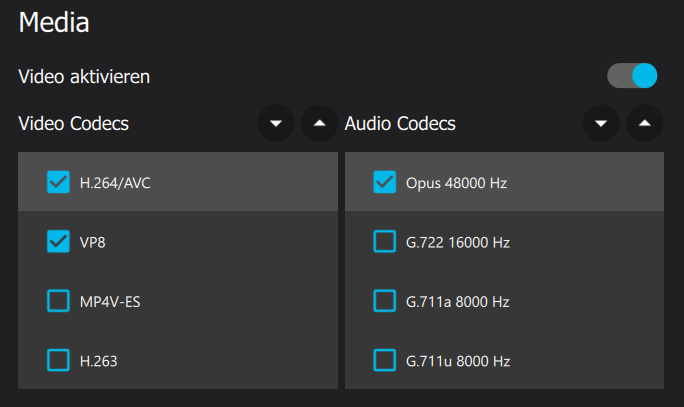Select the Opus 48000 Hz row
Viewport: 684px width, 407px height.
(504, 182)
